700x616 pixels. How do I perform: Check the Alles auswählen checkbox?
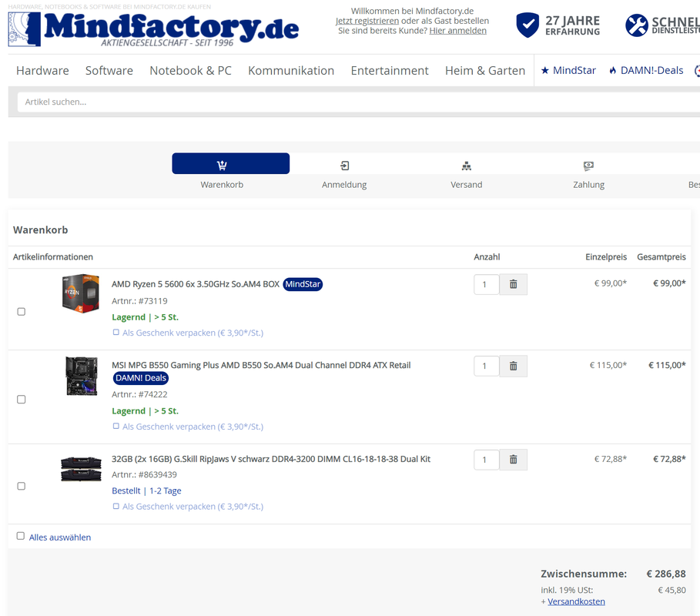21,536
